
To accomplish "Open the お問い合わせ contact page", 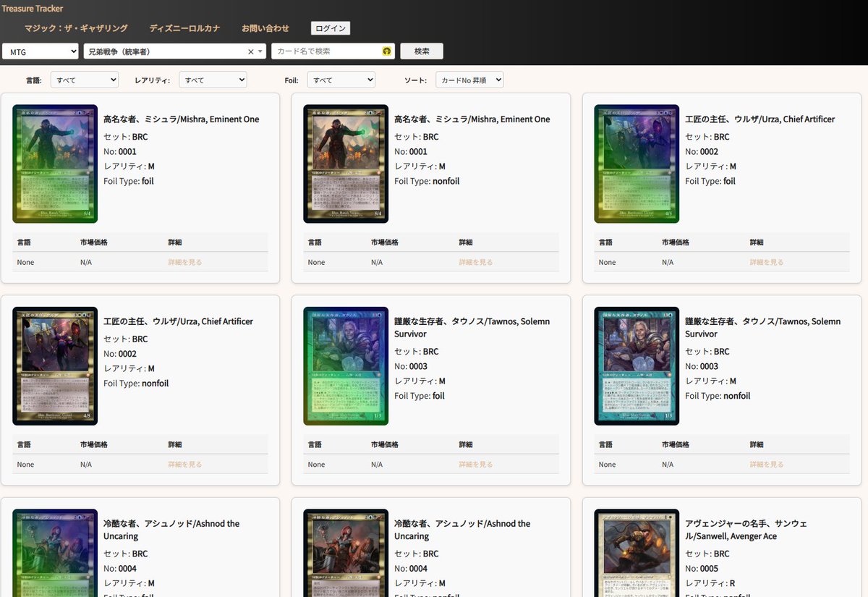I will pos(266,28).
